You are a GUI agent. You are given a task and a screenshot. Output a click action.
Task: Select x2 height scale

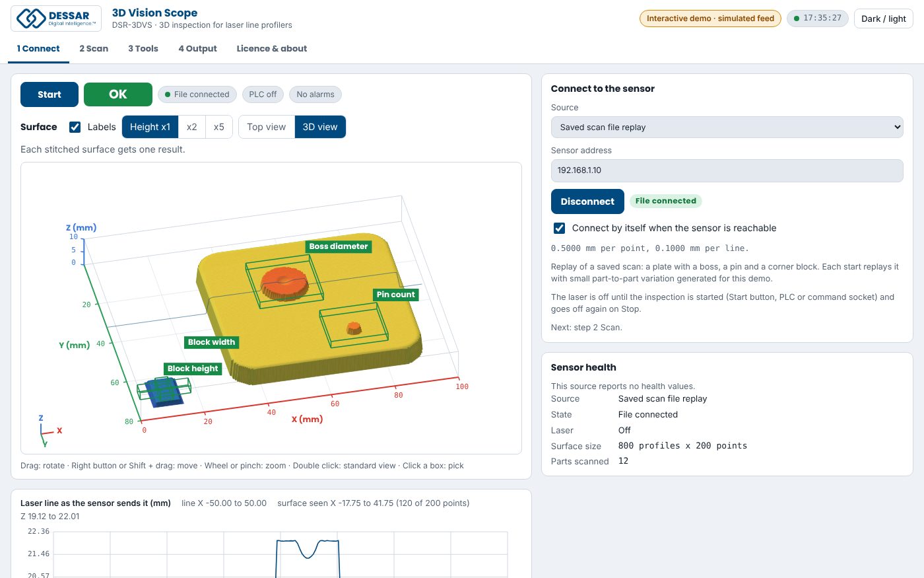pyautogui.click(x=191, y=127)
